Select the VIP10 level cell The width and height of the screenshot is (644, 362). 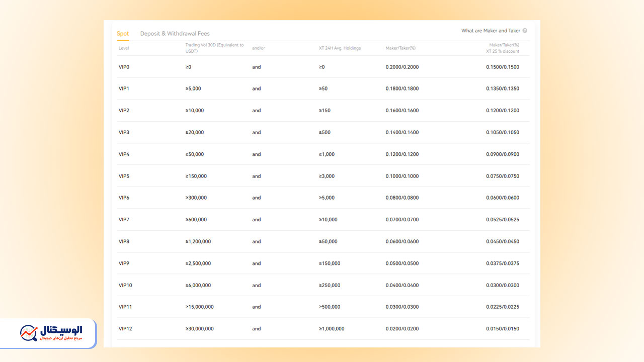125,285
